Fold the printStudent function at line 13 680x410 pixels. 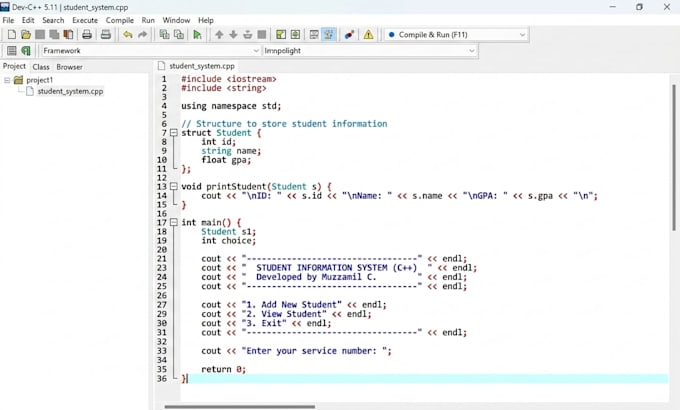point(173,187)
